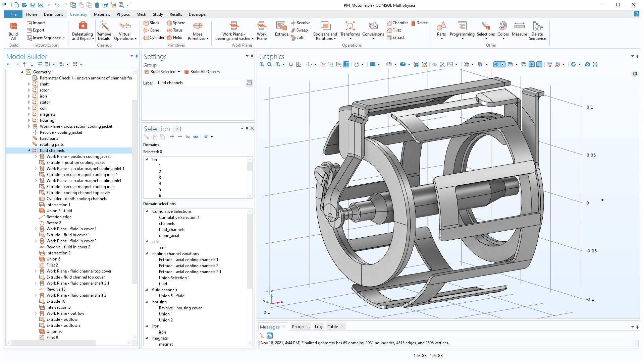Collapse the fluid channels group node
This screenshot has height=361, width=644.
[29, 151]
